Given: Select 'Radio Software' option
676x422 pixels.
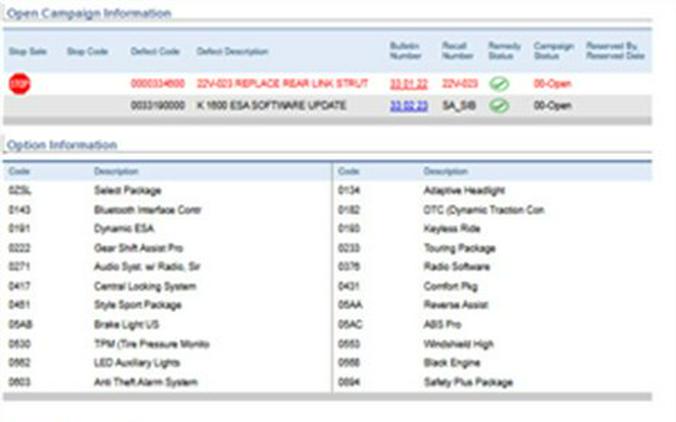Looking at the screenshot, I should [x=457, y=267].
